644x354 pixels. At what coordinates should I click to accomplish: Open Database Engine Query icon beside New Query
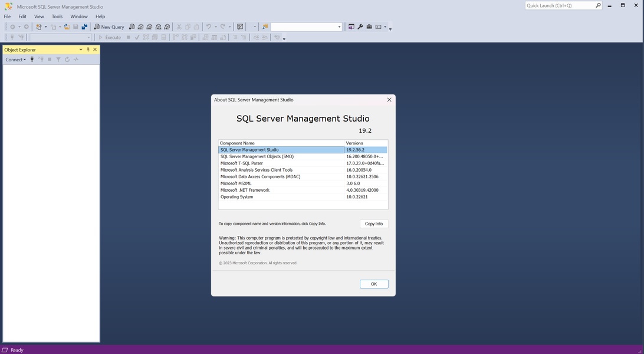click(x=132, y=27)
